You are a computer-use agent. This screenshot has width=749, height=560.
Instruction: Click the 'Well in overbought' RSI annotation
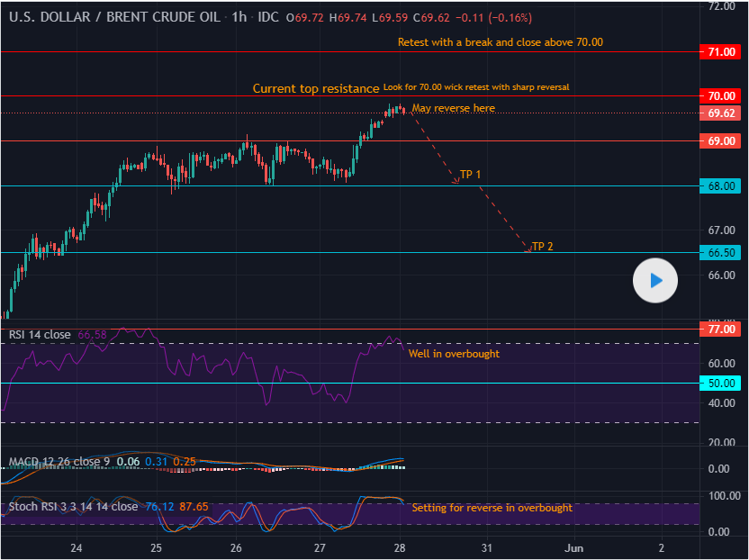[454, 355]
